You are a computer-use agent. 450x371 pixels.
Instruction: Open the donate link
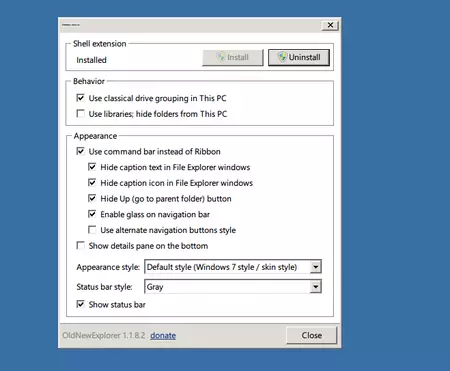(x=163, y=335)
